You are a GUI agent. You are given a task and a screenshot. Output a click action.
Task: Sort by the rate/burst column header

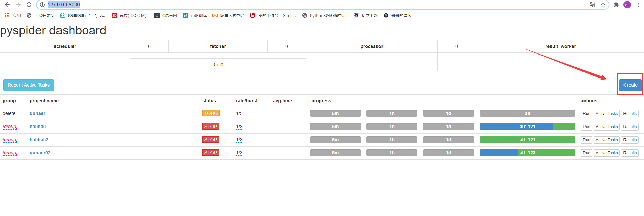pos(247,101)
